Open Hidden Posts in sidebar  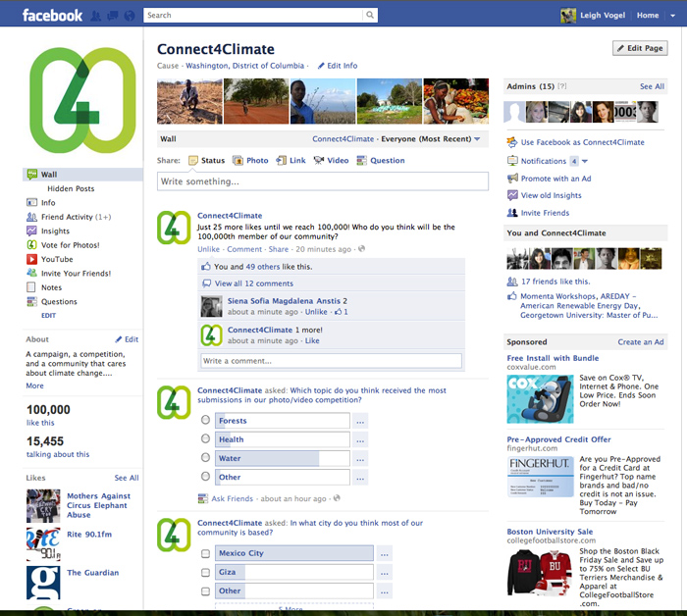(71, 188)
